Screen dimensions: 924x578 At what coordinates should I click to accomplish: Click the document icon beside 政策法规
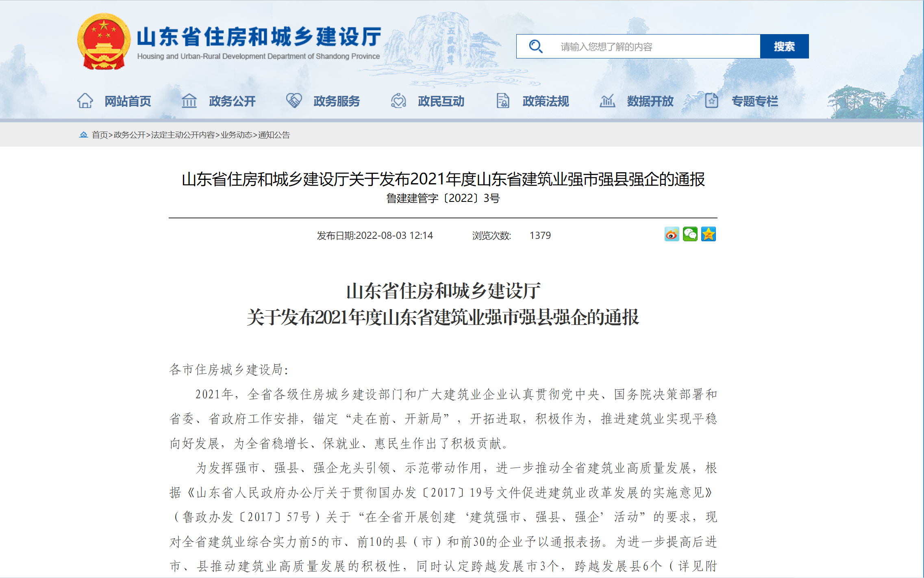(503, 100)
